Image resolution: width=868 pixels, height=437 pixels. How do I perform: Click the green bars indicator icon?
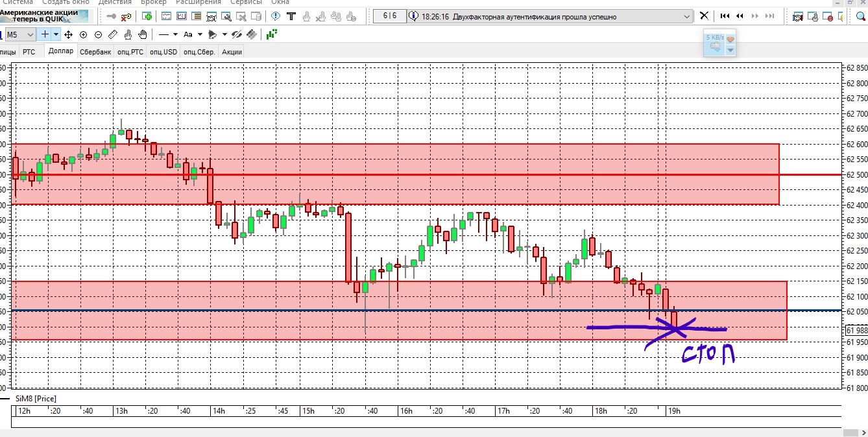tap(272, 34)
